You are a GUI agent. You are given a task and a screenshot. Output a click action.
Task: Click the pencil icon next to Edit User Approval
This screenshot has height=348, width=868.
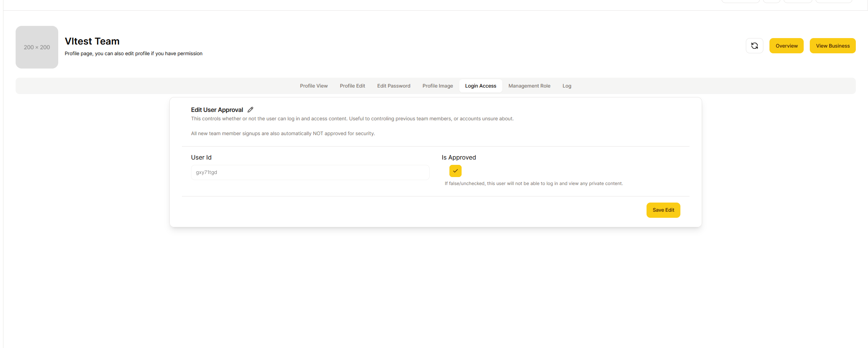pos(250,110)
